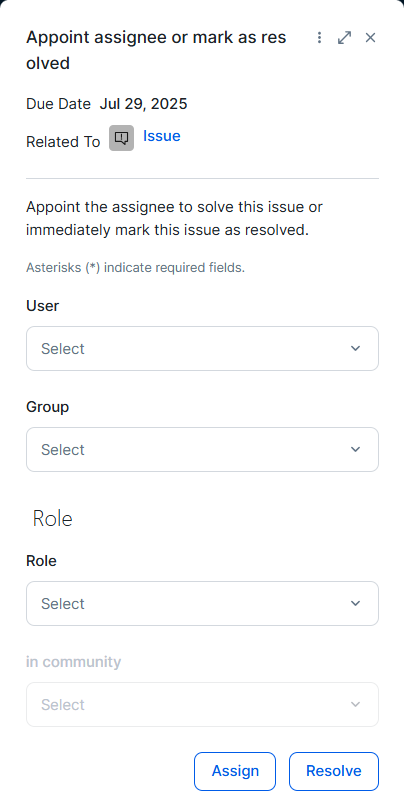Click the chevron arrow in User field
This screenshot has height=810, width=404.
[355, 348]
